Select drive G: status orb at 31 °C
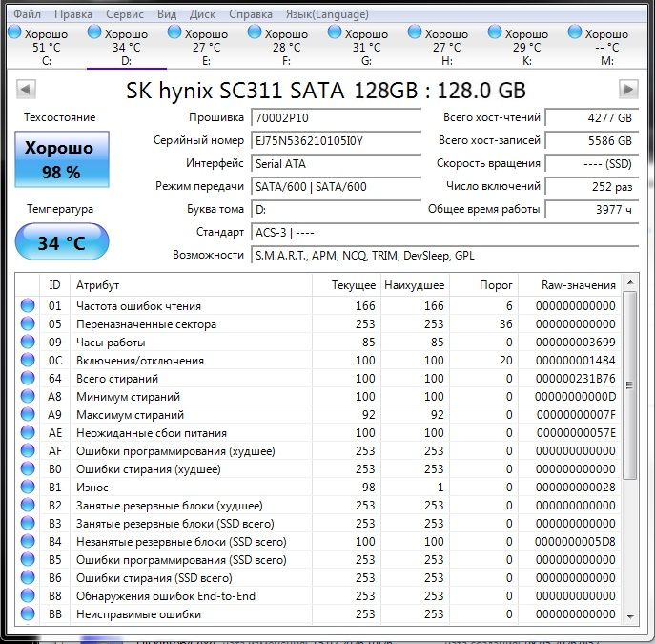 pos(335,32)
